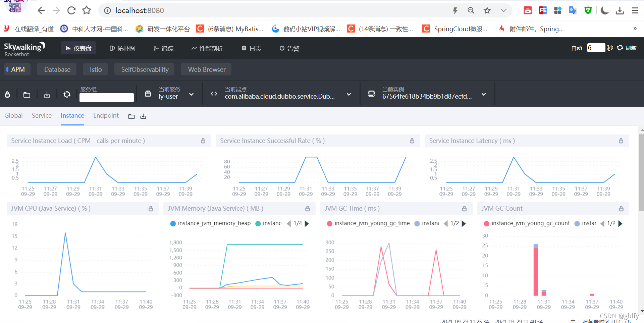Click the lock icon on the Service Instance Successful Rate panel
The width and height of the screenshot is (644, 323).
[x=412, y=141]
